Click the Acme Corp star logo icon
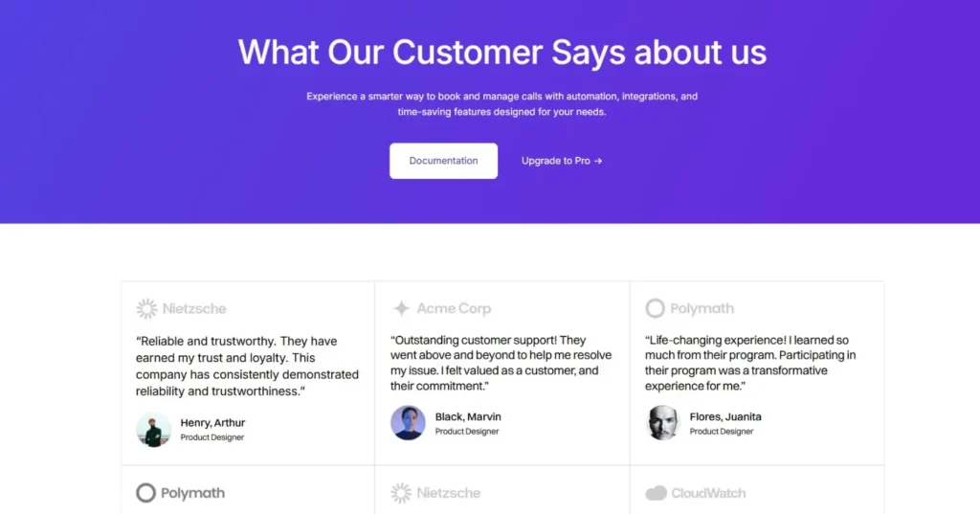 click(401, 308)
